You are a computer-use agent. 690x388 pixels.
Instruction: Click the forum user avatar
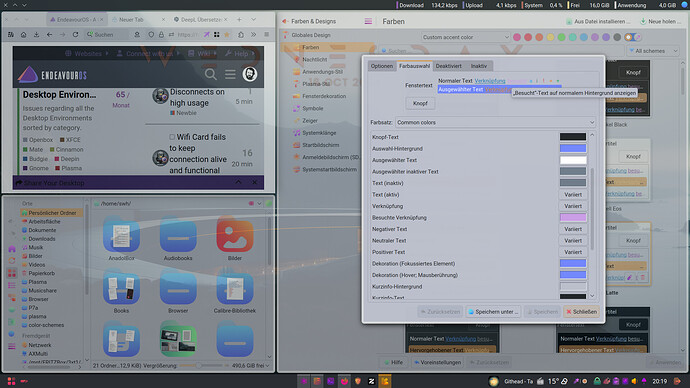click(x=250, y=74)
